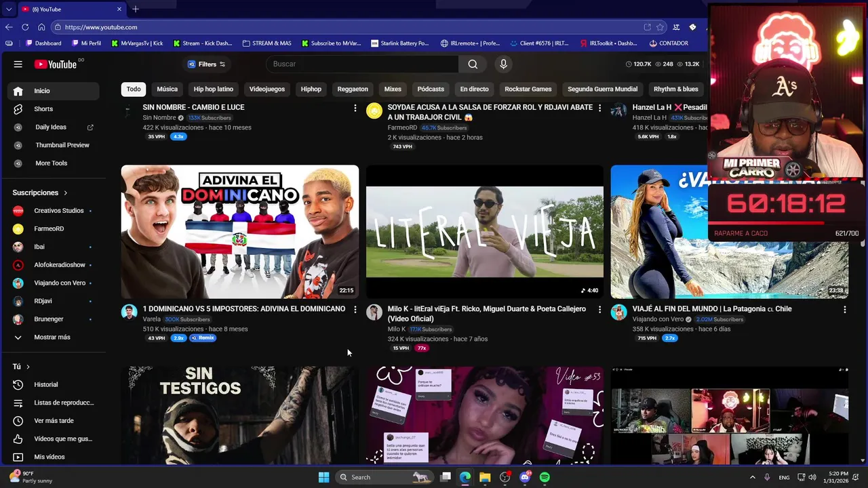The height and width of the screenshot is (488, 868).
Task: Expand Mostrar más subscriptions list
Action: click(54, 338)
